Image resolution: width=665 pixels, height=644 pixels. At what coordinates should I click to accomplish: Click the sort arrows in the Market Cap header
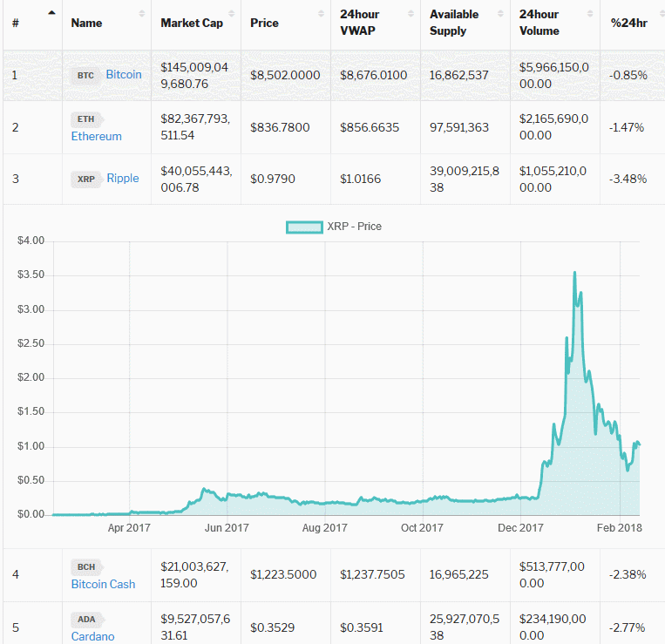click(232, 14)
